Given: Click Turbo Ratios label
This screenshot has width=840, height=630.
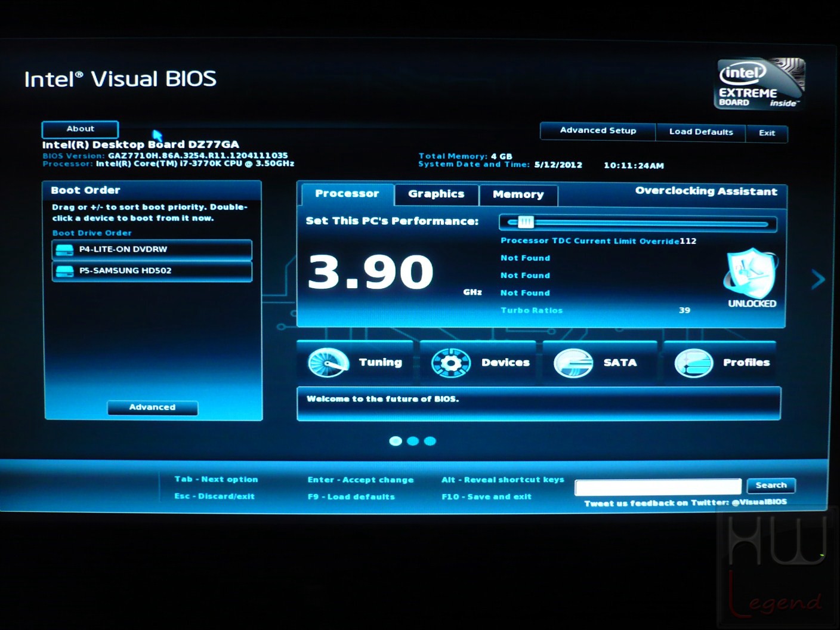Looking at the screenshot, I should click(532, 310).
